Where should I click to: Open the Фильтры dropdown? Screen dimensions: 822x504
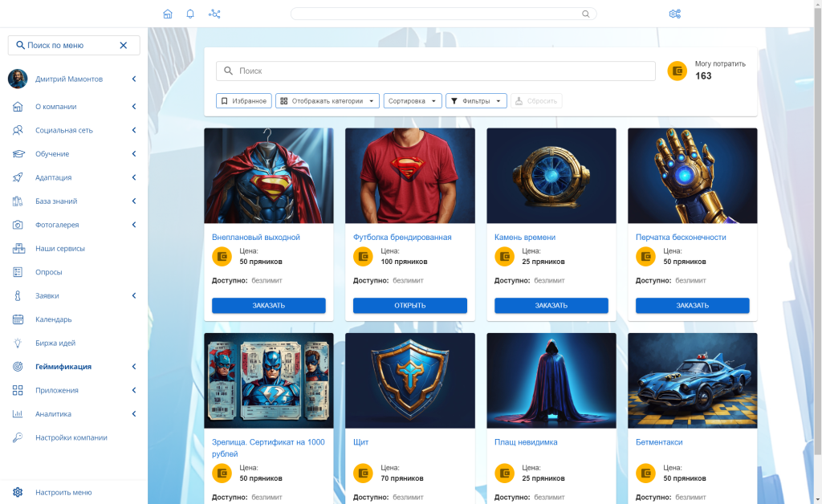(x=476, y=101)
